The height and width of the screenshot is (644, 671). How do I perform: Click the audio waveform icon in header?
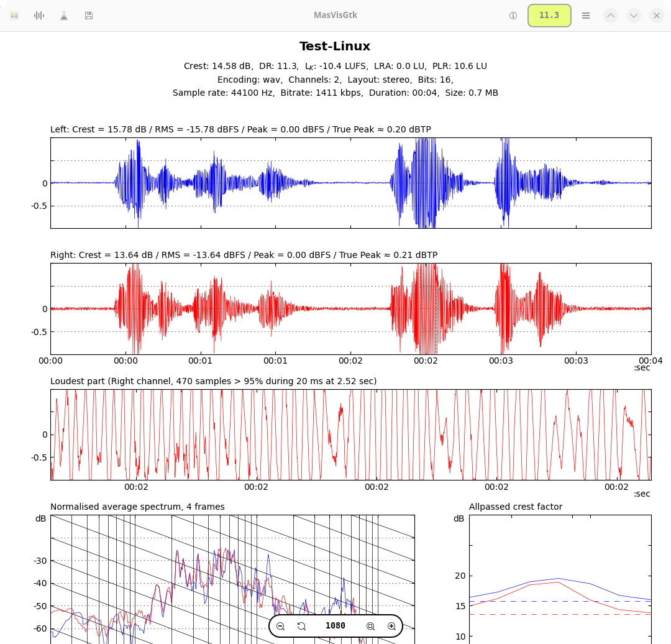pyautogui.click(x=39, y=16)
